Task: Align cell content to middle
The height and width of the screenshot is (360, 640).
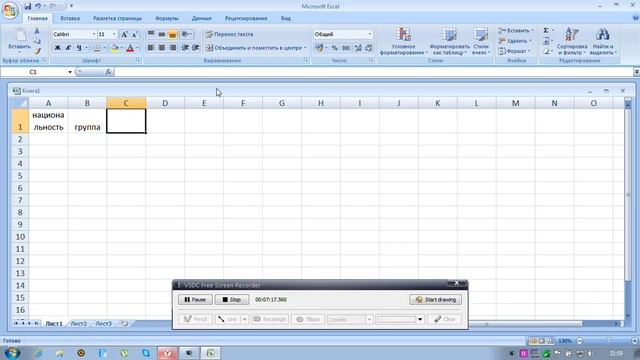Action: (162, 34)
